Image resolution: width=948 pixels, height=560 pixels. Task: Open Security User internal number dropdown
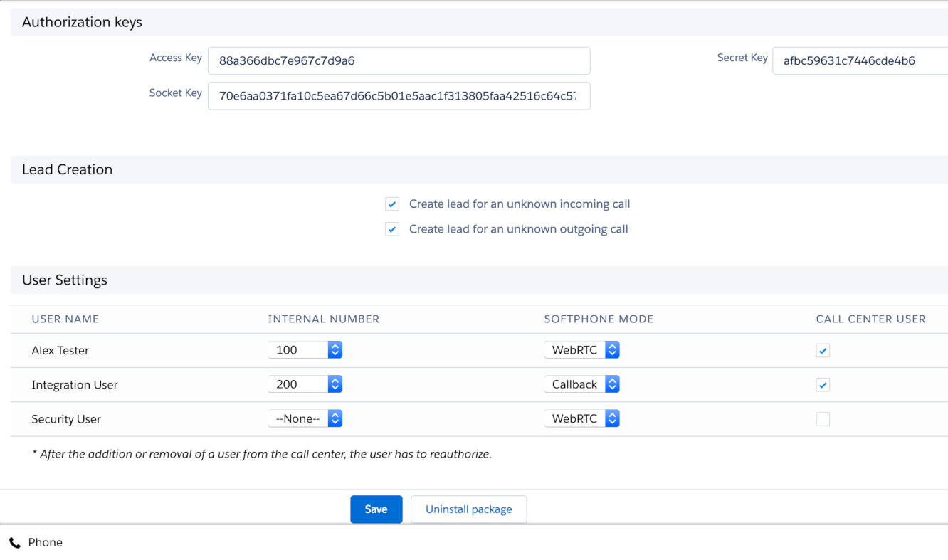305,418
